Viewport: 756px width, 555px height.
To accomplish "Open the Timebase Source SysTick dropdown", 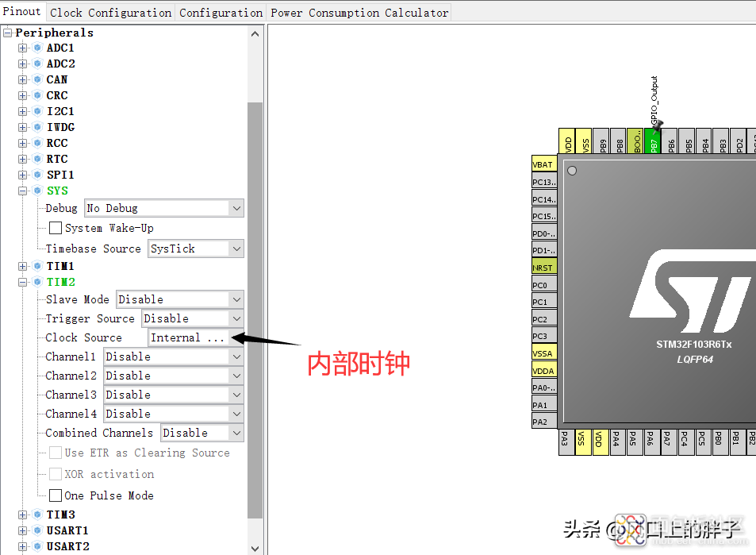I will 196,249.
